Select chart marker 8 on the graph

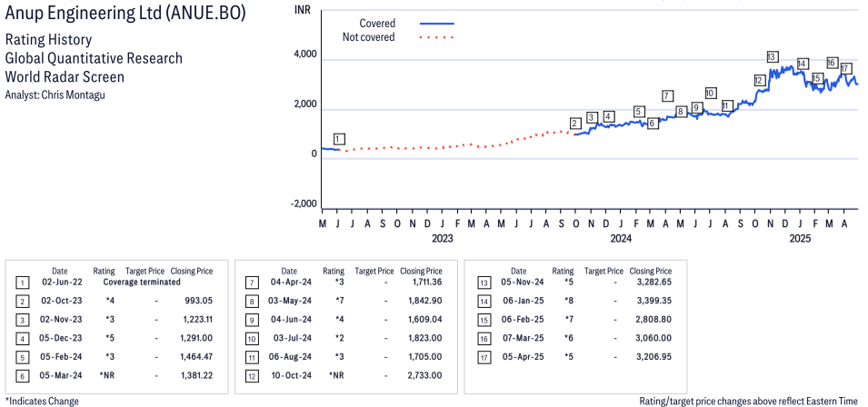pos(681,112)
